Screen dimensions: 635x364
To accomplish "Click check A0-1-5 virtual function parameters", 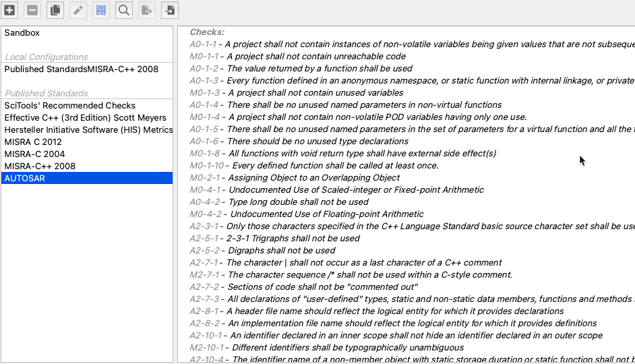I will pos(413,129).
